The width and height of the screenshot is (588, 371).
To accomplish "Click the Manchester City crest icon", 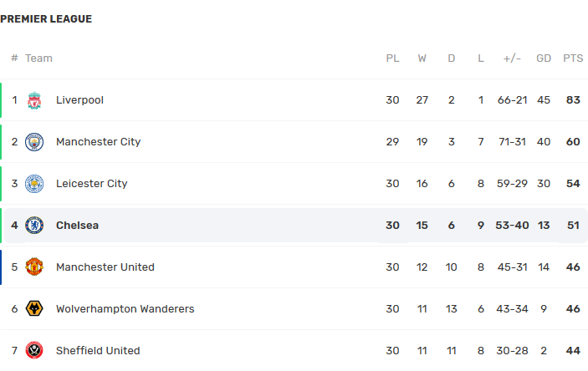I will 34,142.
